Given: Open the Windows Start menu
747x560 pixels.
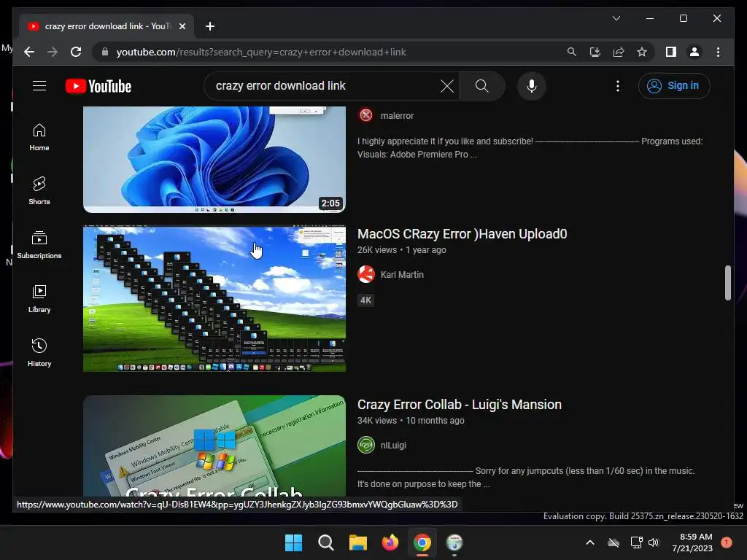Looking at the screenshot, I should coord(293,542).
